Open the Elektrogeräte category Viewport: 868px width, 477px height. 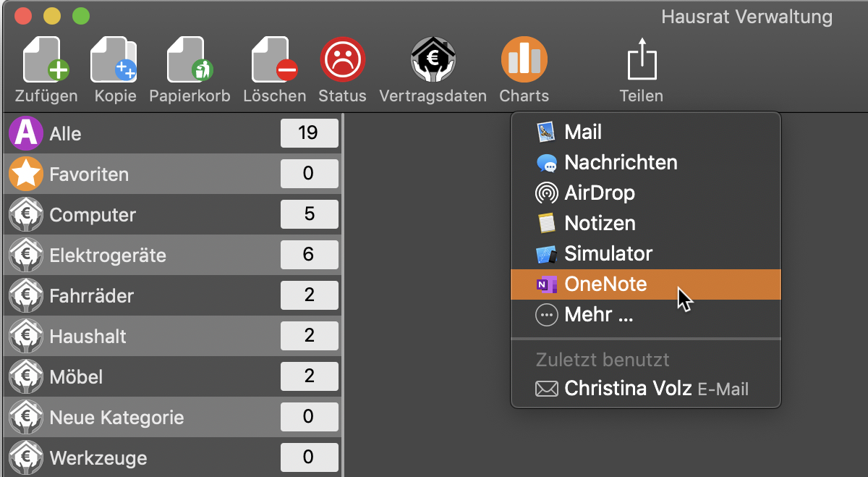click(x=173, y=255)
